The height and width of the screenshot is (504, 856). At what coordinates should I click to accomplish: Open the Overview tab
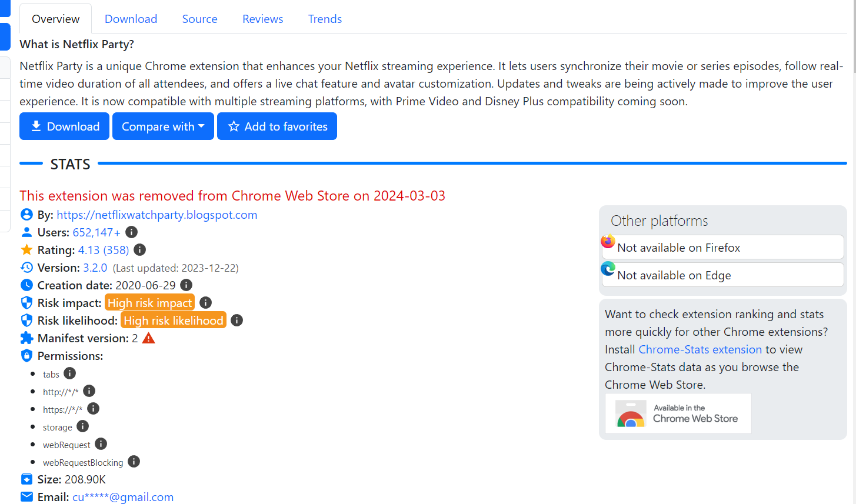[x=56, y=19]
